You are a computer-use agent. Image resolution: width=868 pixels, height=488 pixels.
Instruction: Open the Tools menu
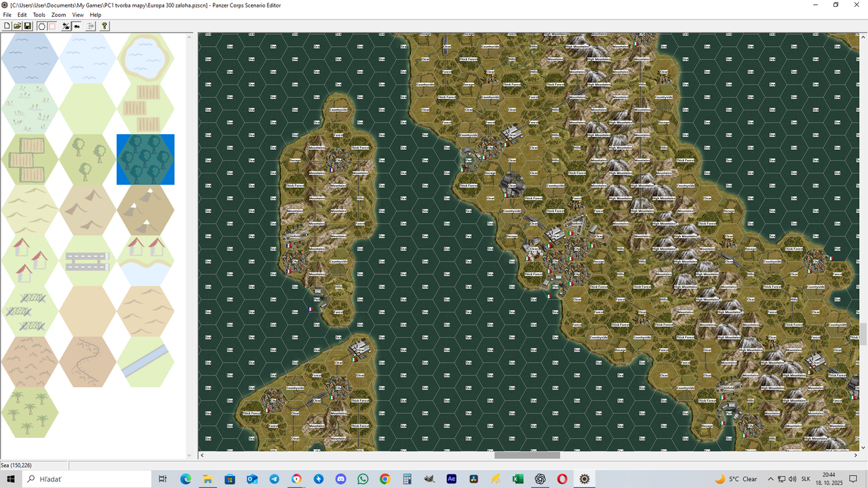coord(39,15)
